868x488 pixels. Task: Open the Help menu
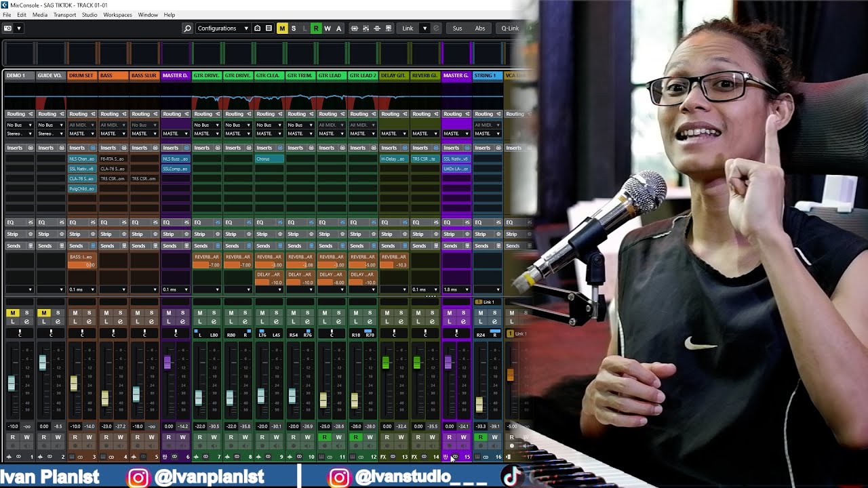(170, 15)
